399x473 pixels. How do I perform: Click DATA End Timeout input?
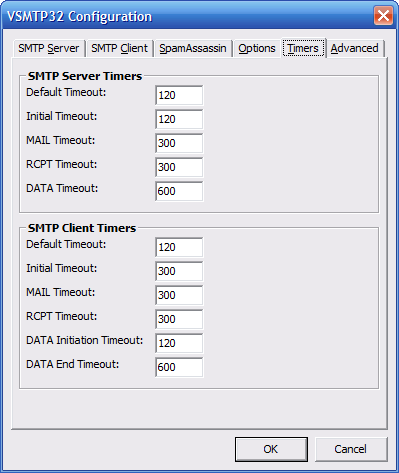click(x=179, y=367)
